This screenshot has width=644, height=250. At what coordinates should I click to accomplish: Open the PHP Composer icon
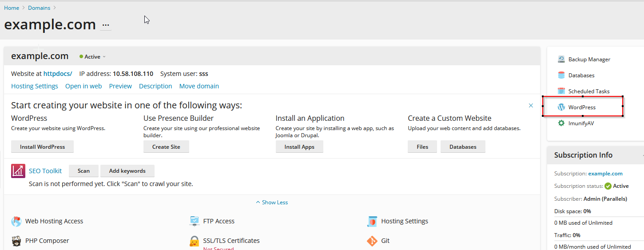(16, 241)
